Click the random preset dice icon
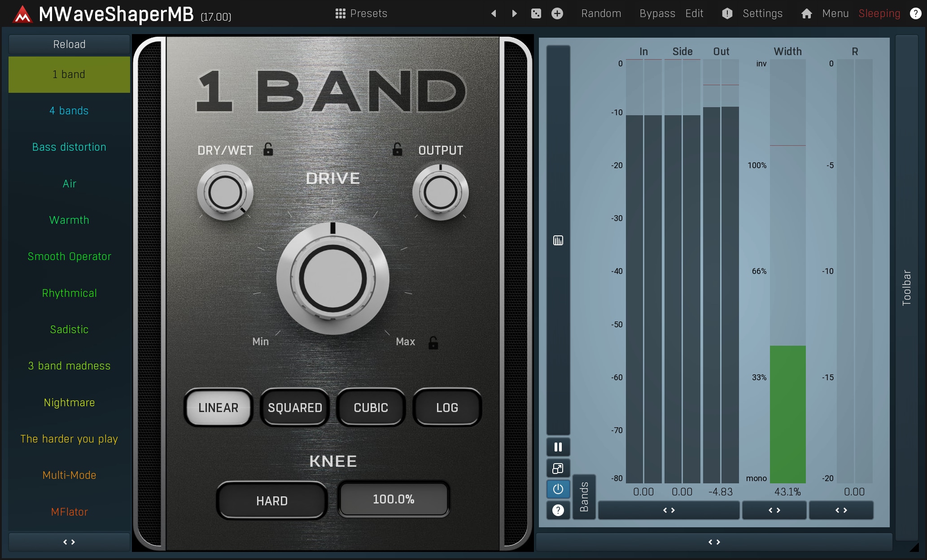The height and width of the screenshot is (560, 927). pyautogui.click(x=536, y=13)
